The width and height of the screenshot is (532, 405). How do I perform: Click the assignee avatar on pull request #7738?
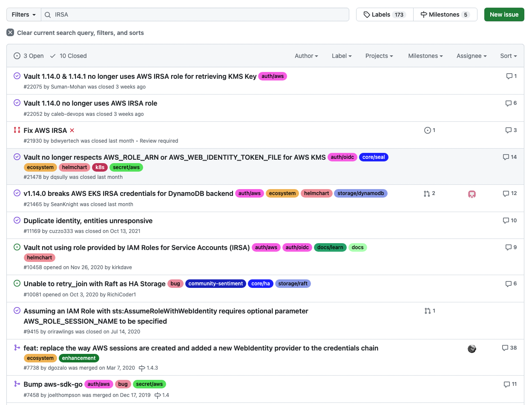click(472, 349)
